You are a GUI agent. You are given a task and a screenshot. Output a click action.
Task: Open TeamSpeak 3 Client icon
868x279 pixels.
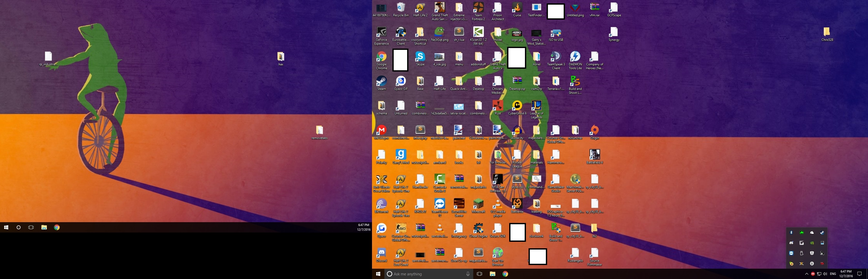coord(556,57)
